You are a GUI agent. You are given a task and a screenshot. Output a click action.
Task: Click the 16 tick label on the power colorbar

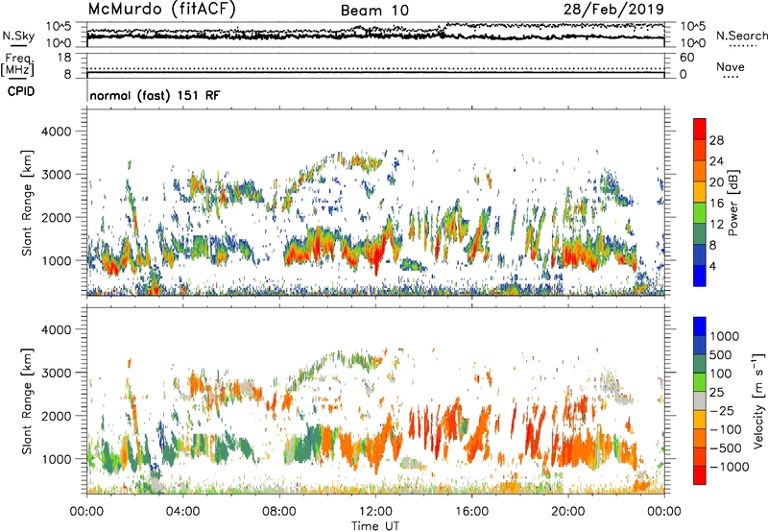(716, 204)
